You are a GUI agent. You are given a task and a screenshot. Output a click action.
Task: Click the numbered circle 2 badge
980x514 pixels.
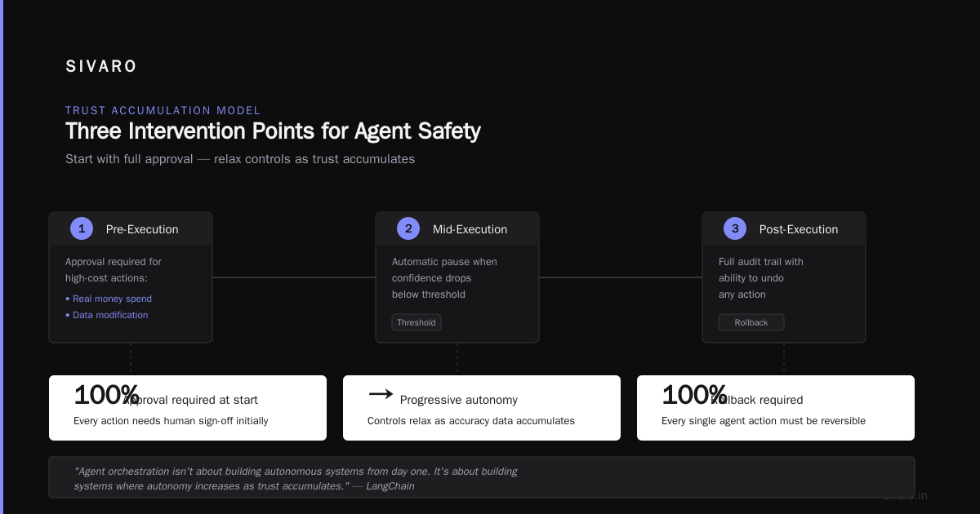coord(408,228)
